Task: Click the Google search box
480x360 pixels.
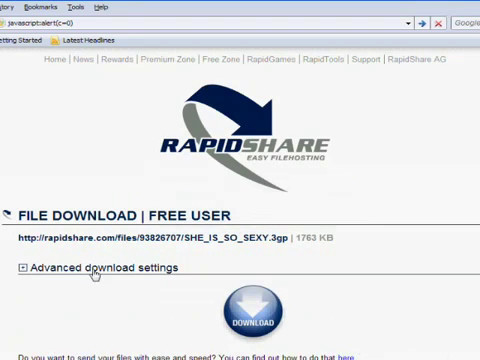Action: tap(466, 23)
